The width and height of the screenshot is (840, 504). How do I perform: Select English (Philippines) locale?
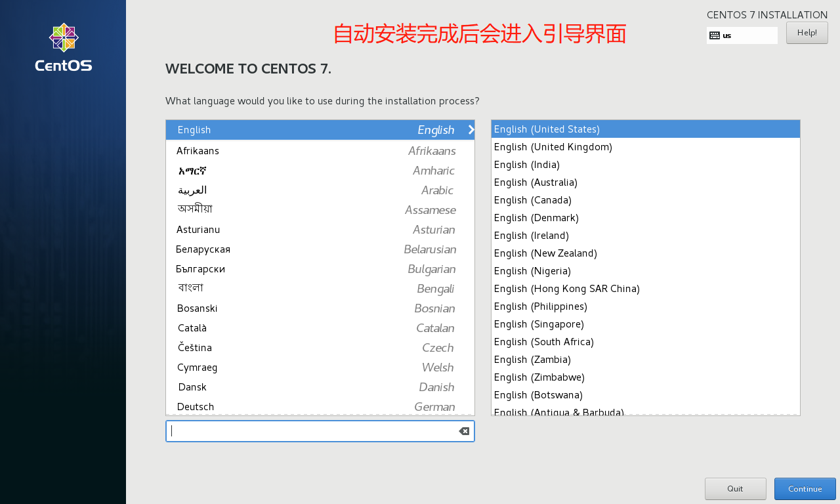pos(646,306)
